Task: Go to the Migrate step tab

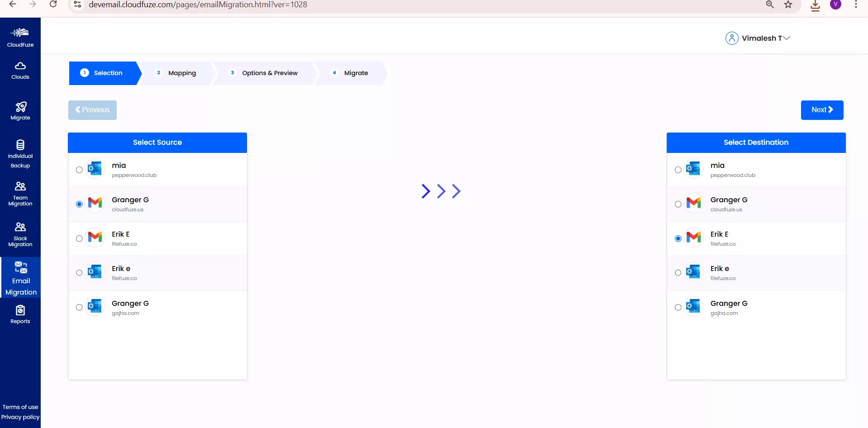Action: (351, 73)
